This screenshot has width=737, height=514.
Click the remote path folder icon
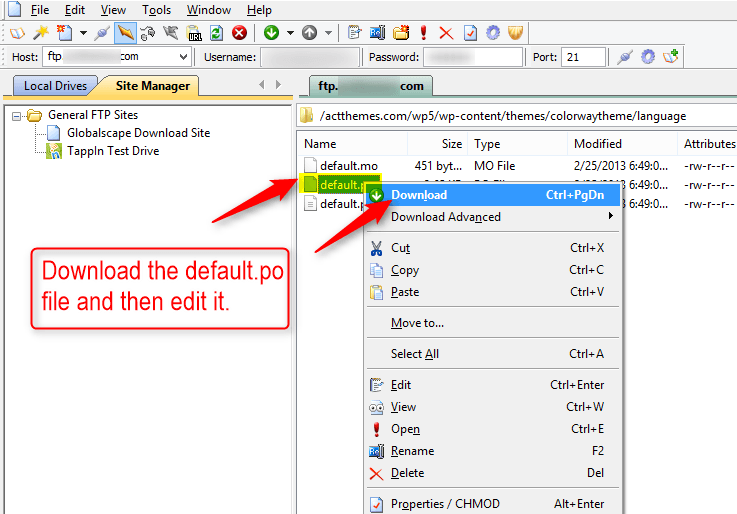point(306,116)
